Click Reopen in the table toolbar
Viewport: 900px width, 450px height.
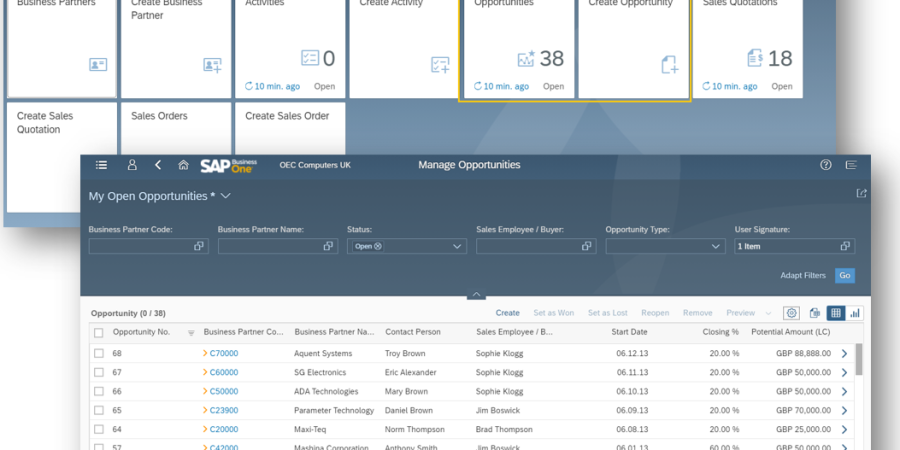(655, 313)
